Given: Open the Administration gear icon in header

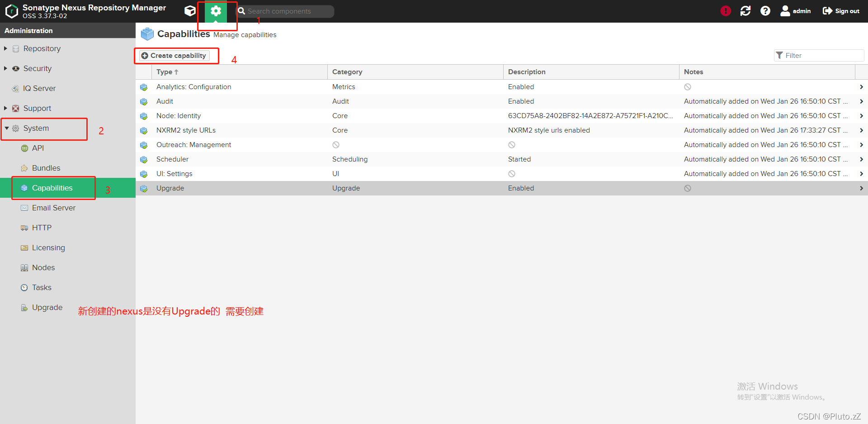Looking at the screenshot, I should tap(216, 11).
